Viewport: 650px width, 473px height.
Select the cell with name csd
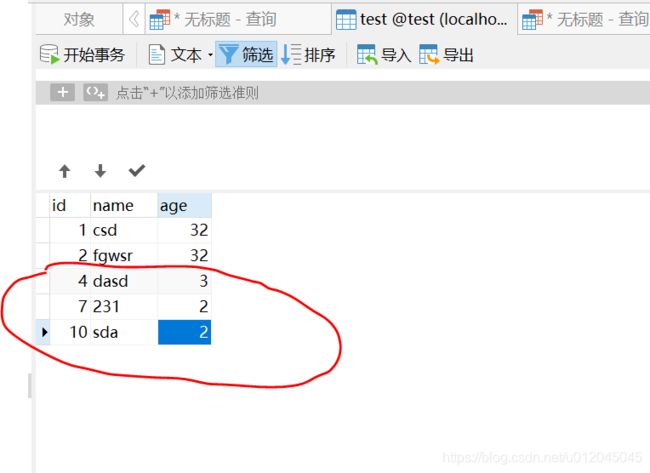coord(124,230)
